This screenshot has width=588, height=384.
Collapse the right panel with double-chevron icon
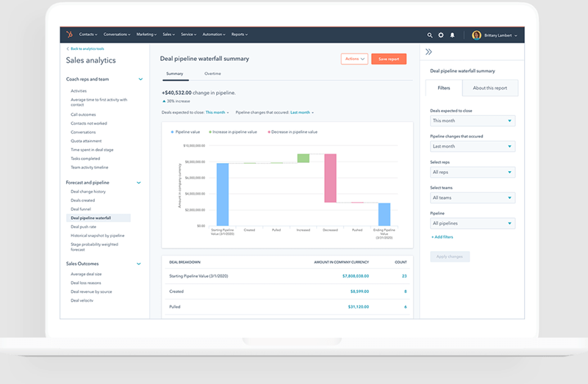[x=429, y=52]
